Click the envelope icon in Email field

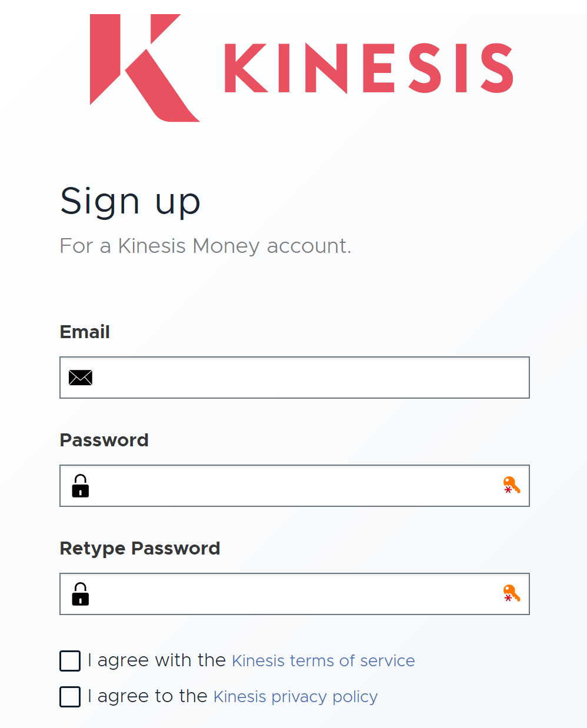click(x=81, y=378)
